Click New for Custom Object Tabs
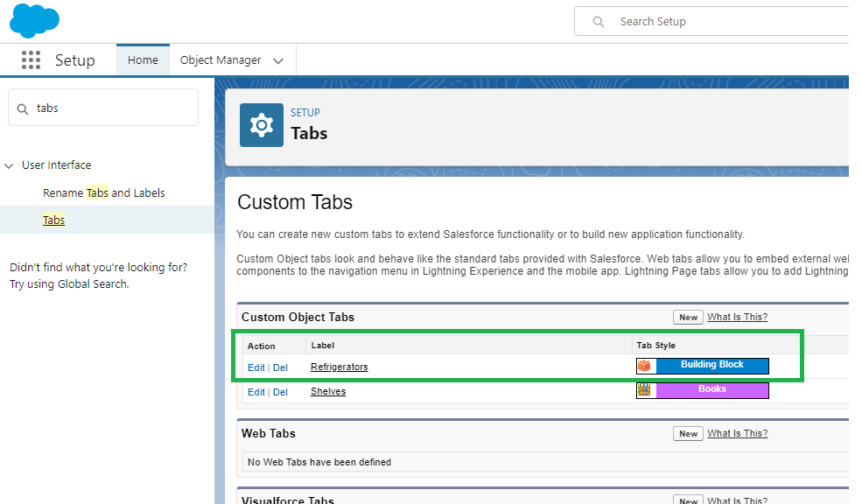Image resolution: width=862 pixels, height=504 pixels. click(x=689, y=318)
